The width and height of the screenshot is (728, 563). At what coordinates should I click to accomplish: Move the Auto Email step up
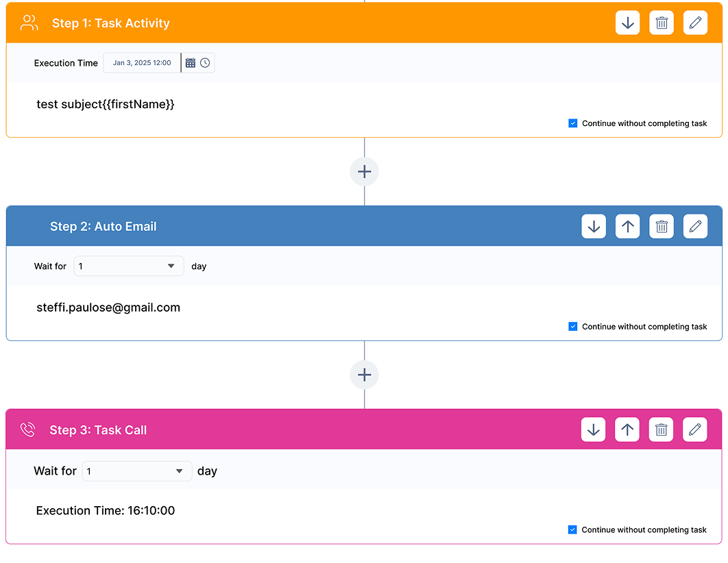(627, 226)
